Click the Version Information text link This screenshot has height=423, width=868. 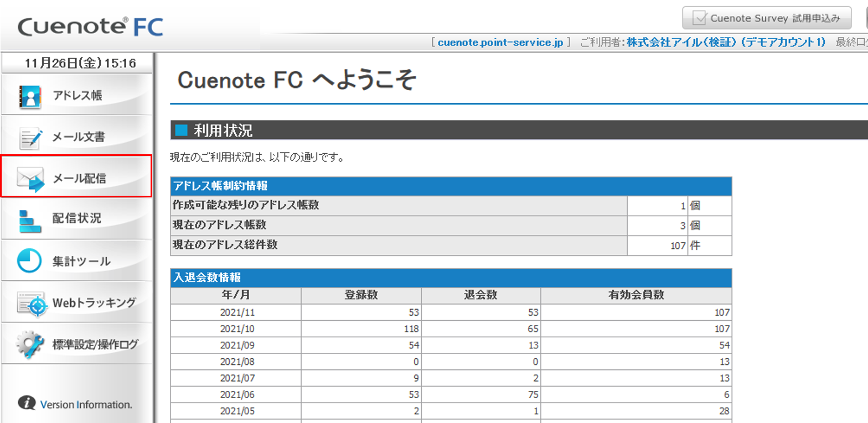[86, 404]
